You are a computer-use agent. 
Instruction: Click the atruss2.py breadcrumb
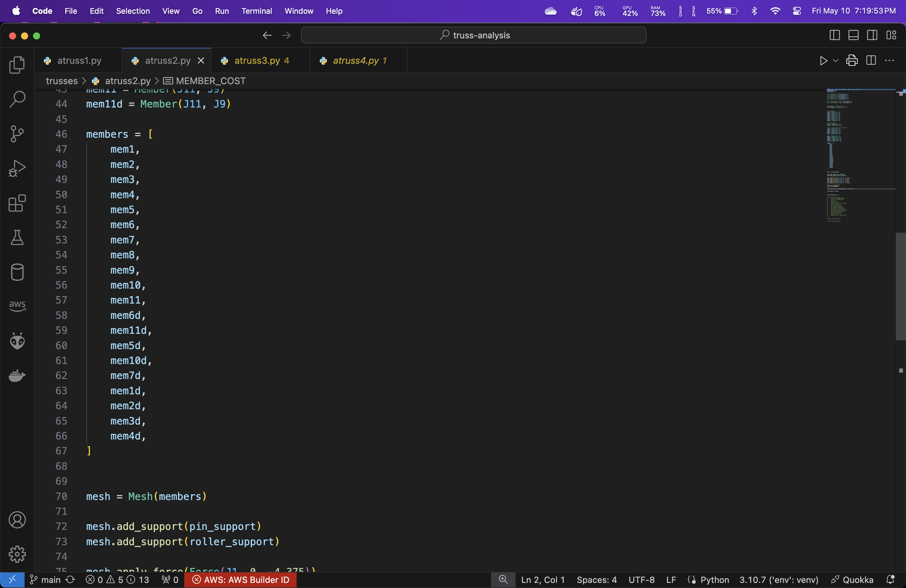tap(128, 81)
